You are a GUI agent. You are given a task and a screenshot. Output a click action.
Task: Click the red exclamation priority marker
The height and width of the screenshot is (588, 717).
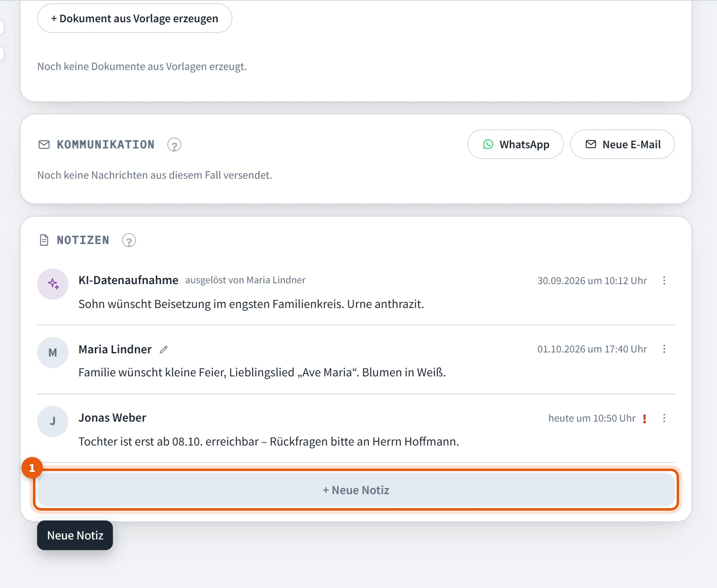(x=644, y=419)
